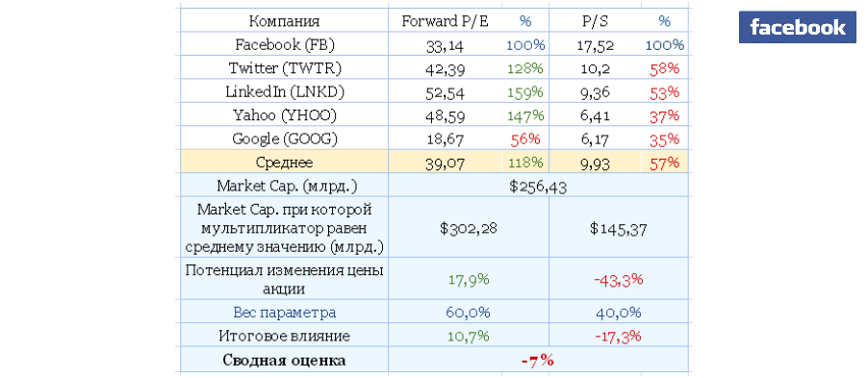
Task: Click the Вес параметра label
Action: pyautogui.click(x=284, y=313)
